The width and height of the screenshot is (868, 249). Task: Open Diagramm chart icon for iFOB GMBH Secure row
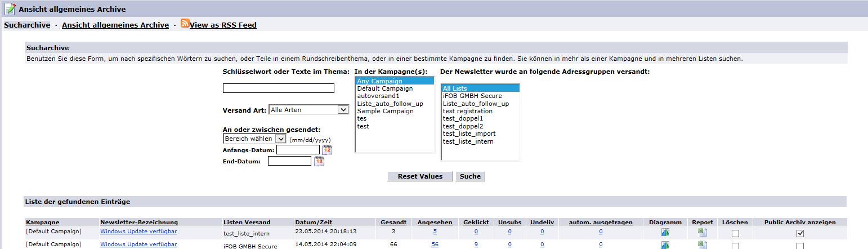[x=665, y=245]
